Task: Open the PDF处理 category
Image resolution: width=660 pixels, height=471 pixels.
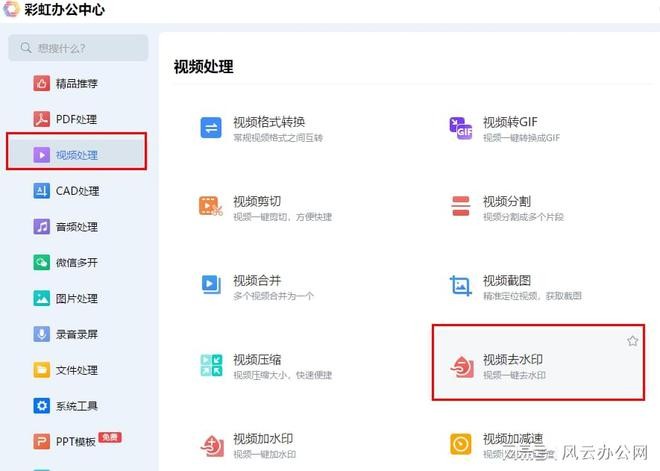Action: tap(77, 119)
